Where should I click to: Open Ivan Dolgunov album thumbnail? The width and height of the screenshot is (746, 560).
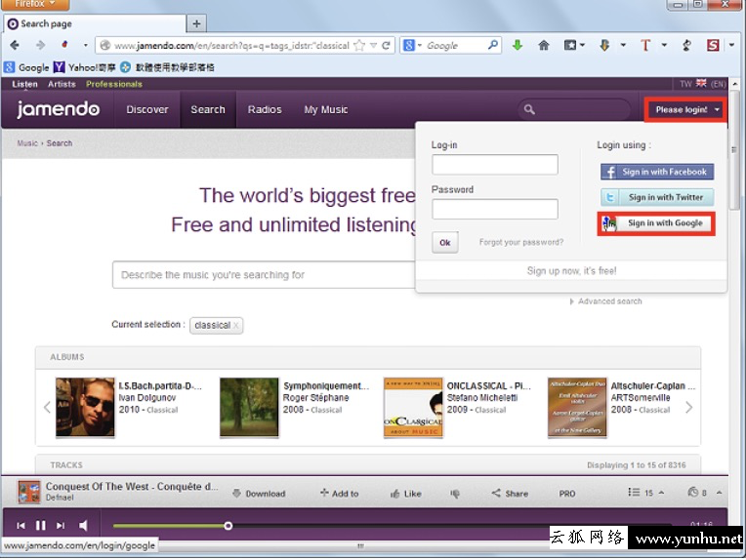point(85,408)
